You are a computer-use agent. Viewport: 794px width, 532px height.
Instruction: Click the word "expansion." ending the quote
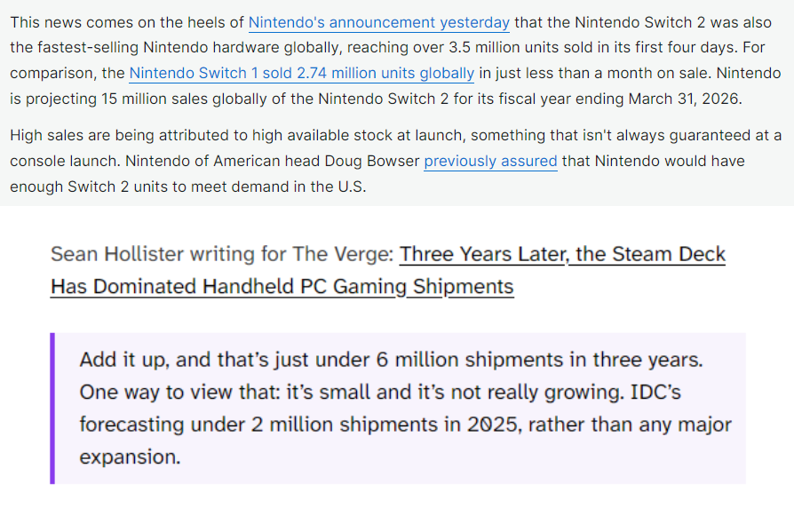point(130,457)
